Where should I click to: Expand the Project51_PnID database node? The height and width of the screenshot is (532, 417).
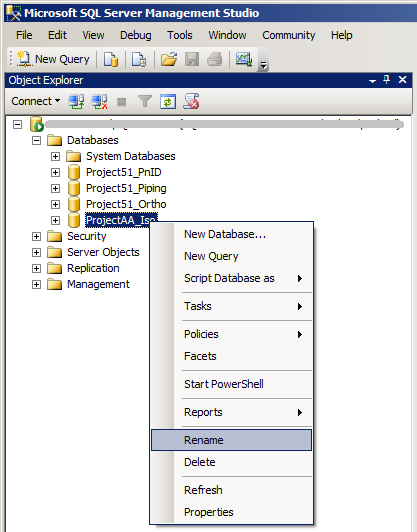55,172
